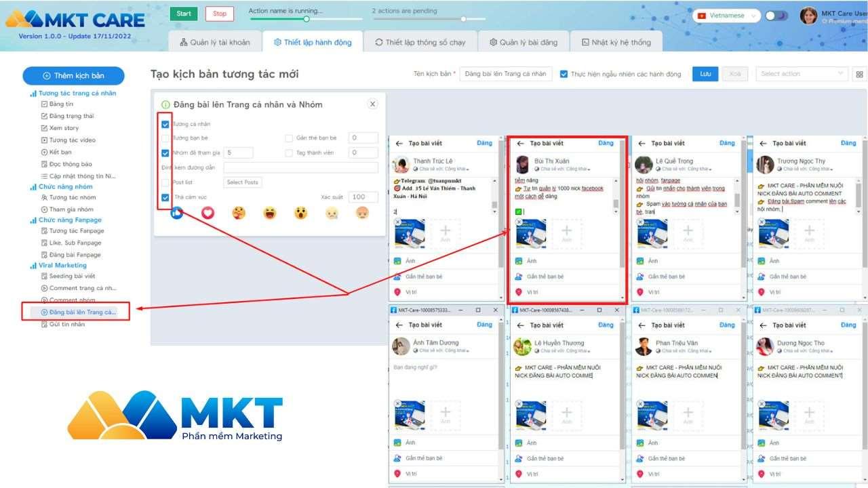
Task: Select the Care hug reaction icon
Action: [239, 213]
